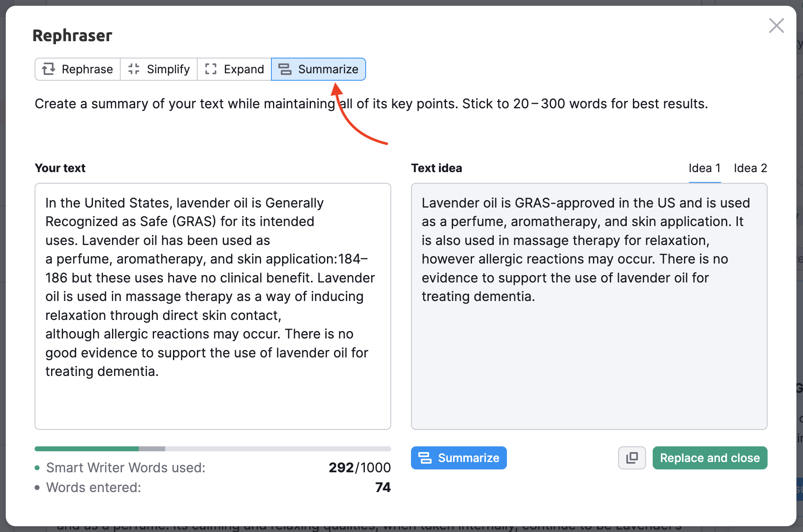
Task: Open the Expand option
Action: (x=234, y=69)
